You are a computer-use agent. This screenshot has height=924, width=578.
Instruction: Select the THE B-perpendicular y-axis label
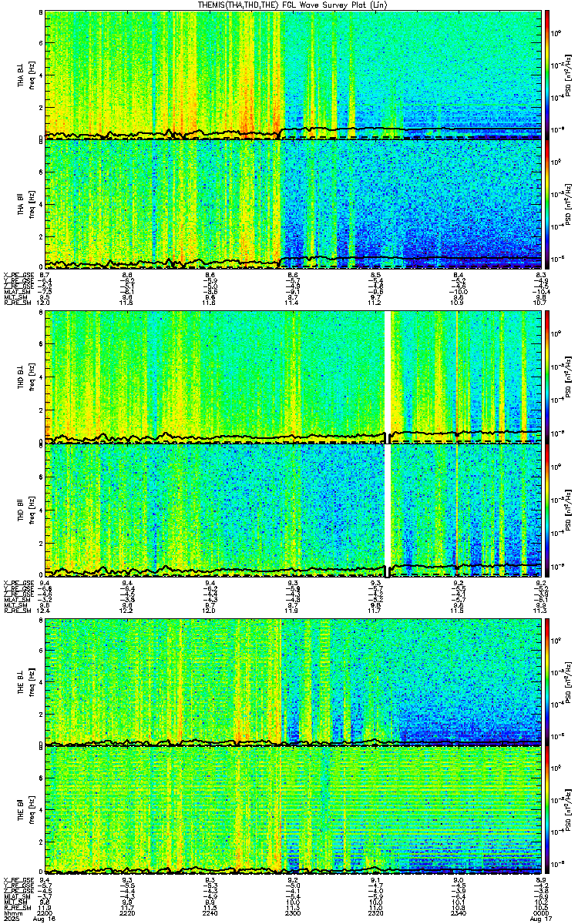[20, 681]
